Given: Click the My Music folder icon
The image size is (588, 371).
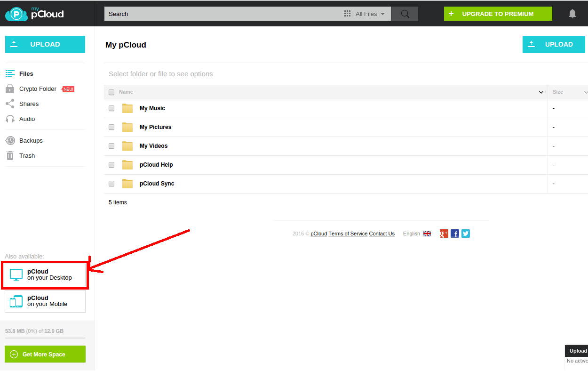Looking at the screenshot, I should click(x=127, y=108).
